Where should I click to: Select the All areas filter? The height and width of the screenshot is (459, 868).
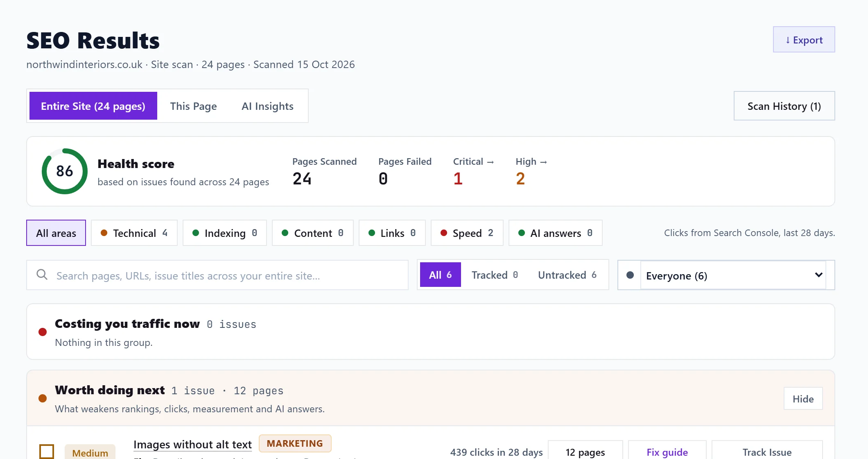(x=56, y=233)
